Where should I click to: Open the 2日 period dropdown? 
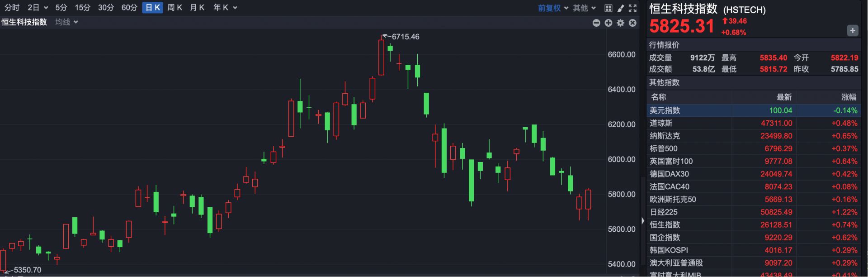tap(38, 8)
